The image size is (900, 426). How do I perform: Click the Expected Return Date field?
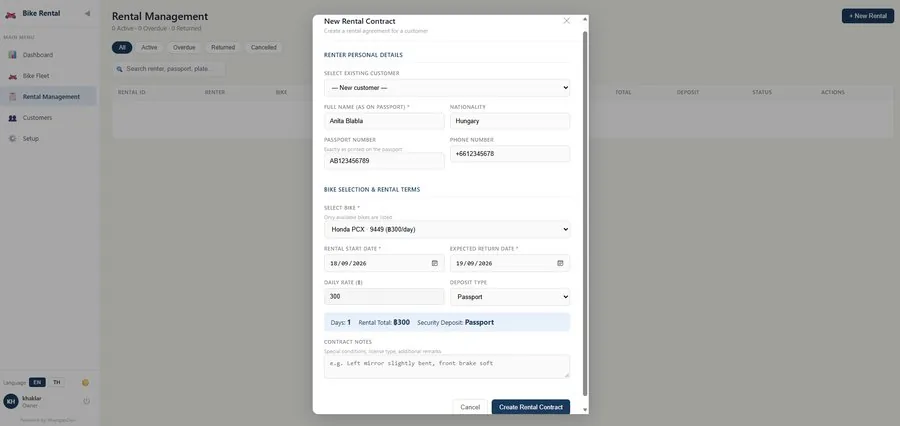coord(510,263)
